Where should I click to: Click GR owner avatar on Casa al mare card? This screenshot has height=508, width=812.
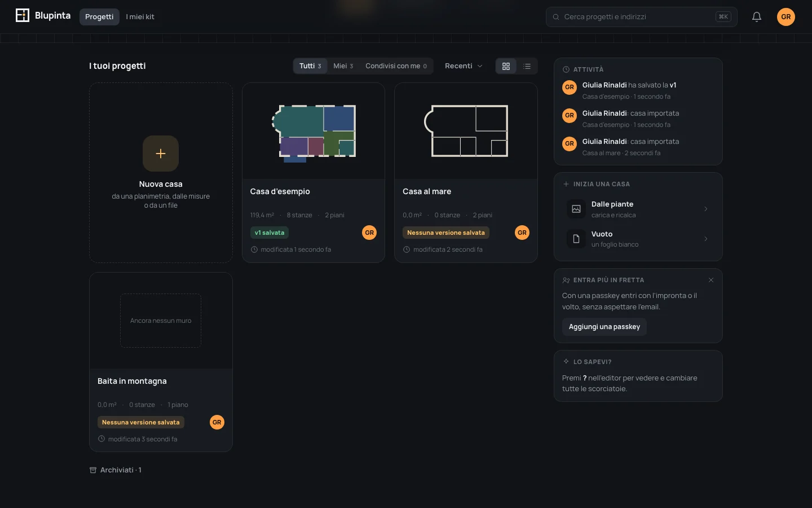coord(522,233)
